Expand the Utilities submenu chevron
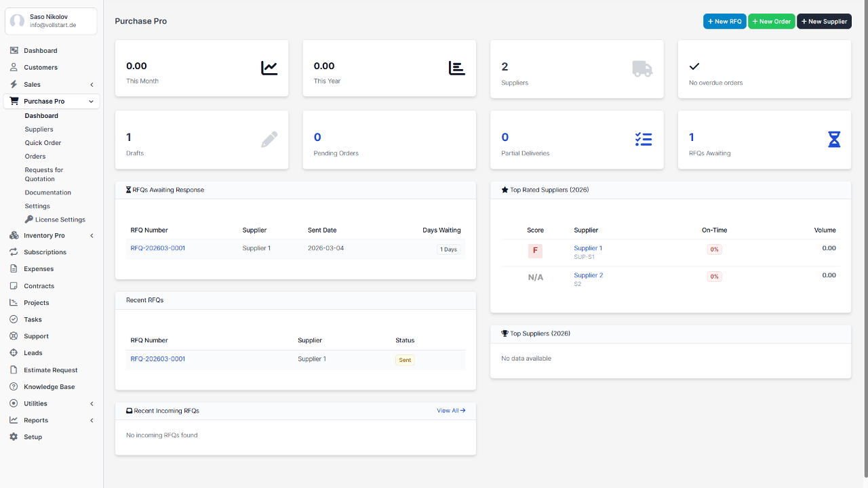The width and height of the screenshot is (868, 488). (x=92, y=404)
